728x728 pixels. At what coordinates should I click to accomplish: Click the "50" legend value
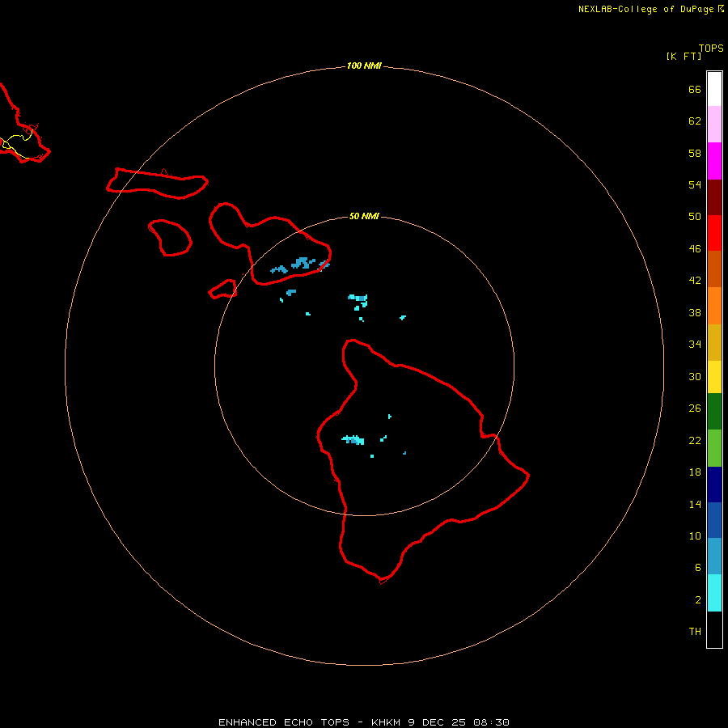pos(695,216)
